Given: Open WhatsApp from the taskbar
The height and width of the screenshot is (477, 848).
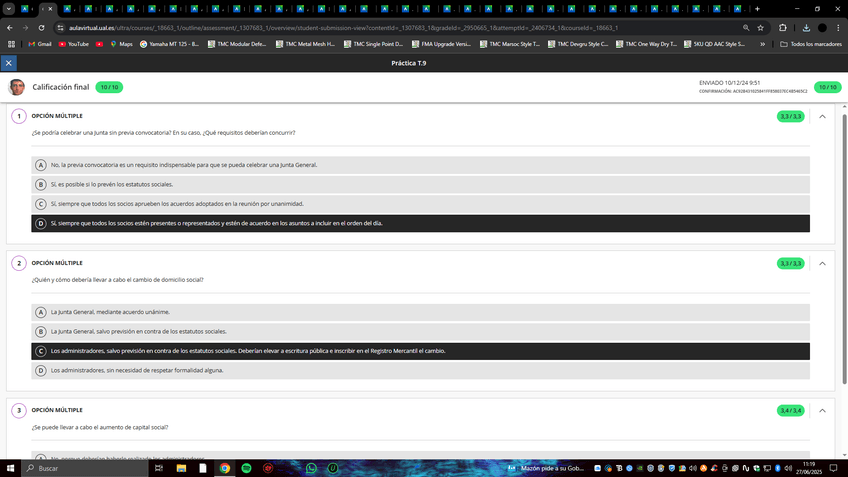Looking at the screenshot, I should coord(311,468).
